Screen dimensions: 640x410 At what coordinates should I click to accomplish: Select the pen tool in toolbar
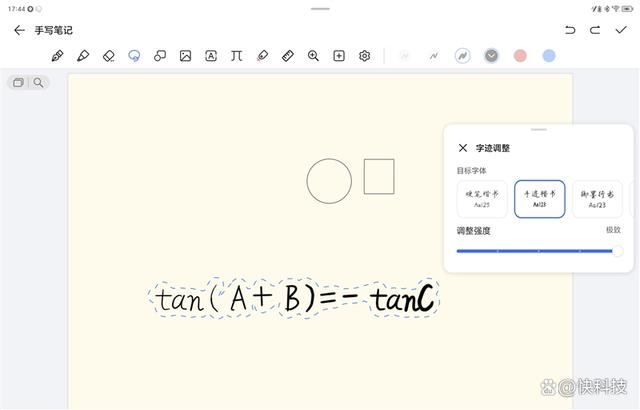(58, 56)
